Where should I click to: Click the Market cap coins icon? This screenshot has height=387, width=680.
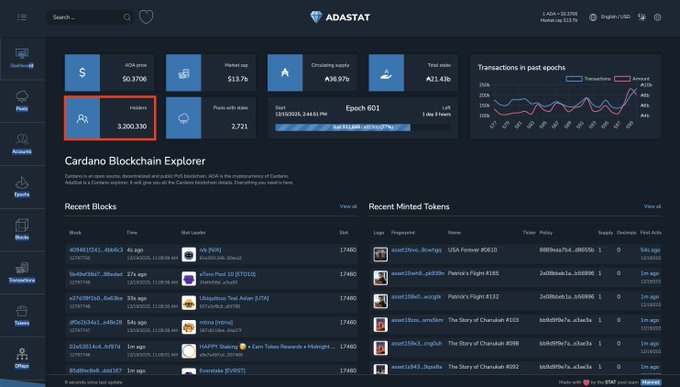tap(183, 72)
